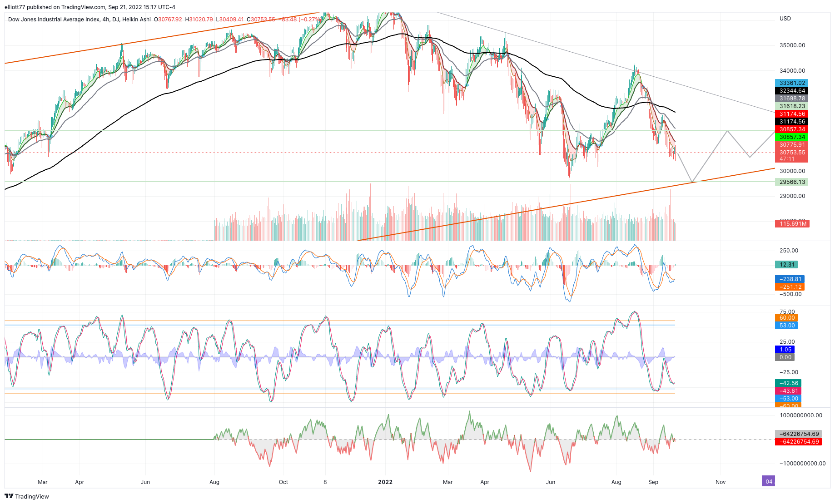This screenshot has height=504, width=835.
Task: Select the gray 31698.78 price tag
Action: pyautogui.click(x=791, y=99)
